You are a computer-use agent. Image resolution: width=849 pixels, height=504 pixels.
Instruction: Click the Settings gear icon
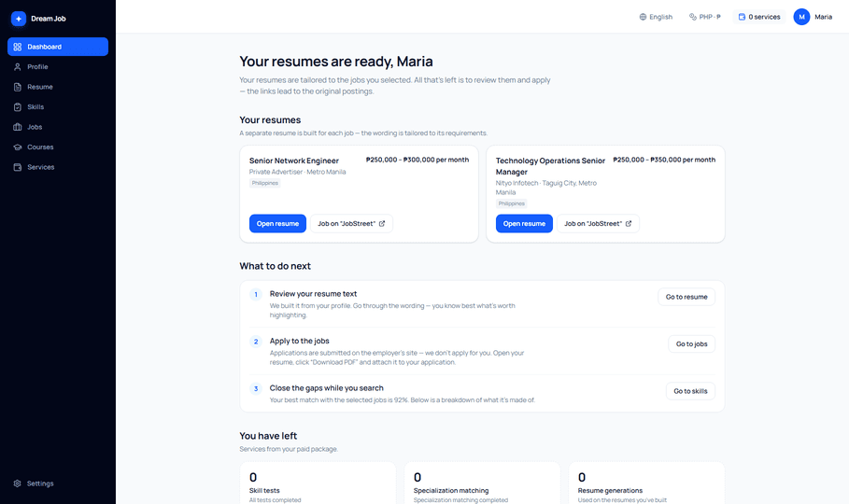[x=18, y=483]
